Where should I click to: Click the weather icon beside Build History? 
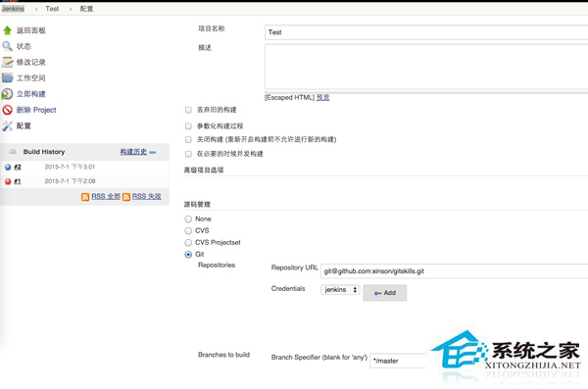(x=13, y=152)
